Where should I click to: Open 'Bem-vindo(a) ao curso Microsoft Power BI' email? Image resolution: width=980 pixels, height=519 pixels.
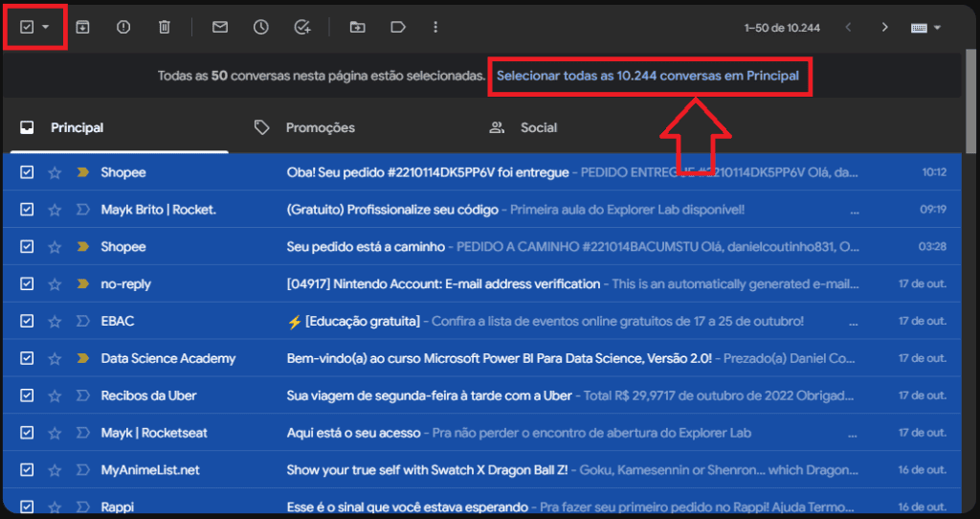click(x=500, y=359)
